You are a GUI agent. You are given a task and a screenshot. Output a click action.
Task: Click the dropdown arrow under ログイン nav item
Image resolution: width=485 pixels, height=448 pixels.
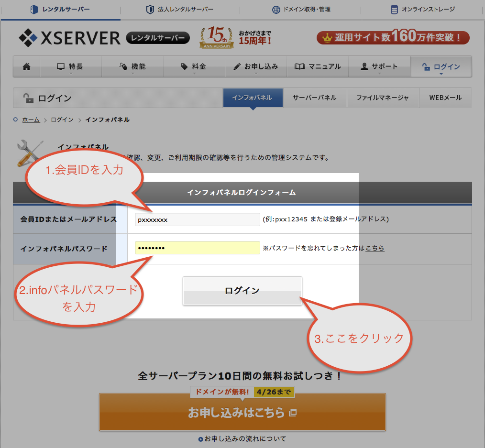pos(441,74)
